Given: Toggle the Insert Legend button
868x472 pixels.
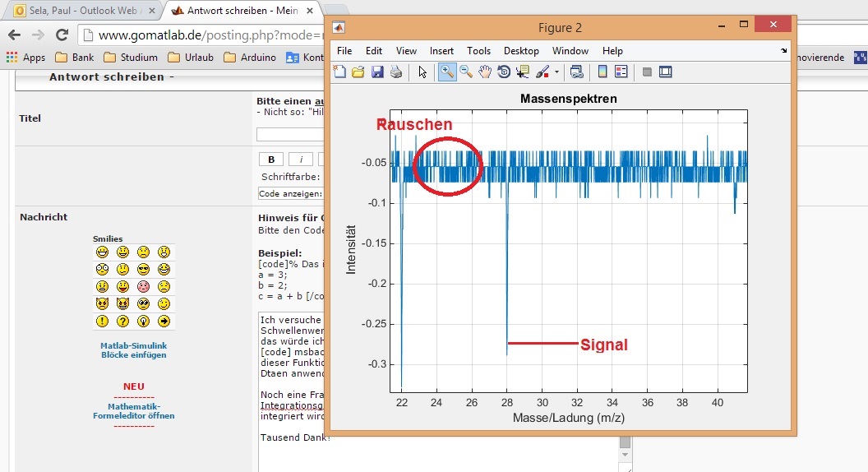Looking at the screenshot, I should [621, 72].
